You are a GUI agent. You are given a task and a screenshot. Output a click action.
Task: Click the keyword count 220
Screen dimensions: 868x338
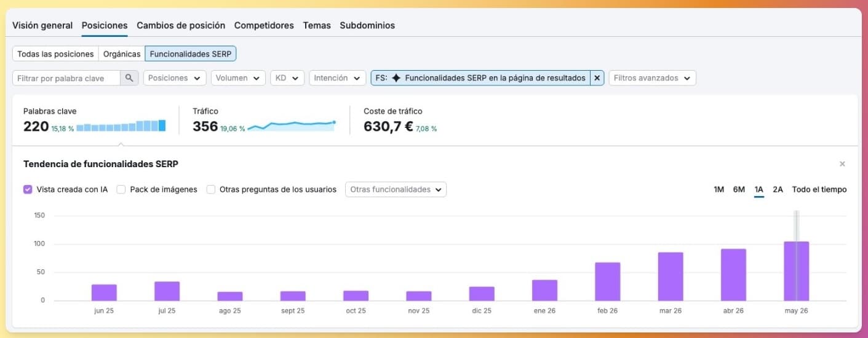tap(36, 127)
